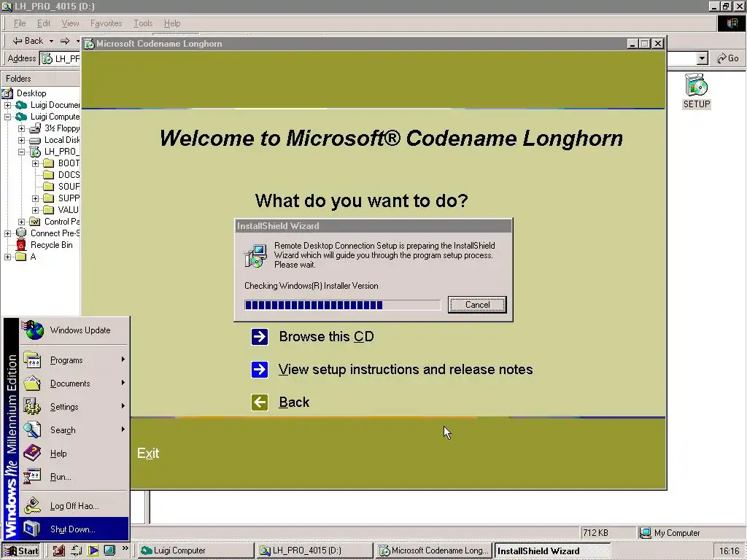Switch to LH_PRO_4015 (D:) taskbar button
This screenshot has width=747, height=560.
tap(314, 551)
